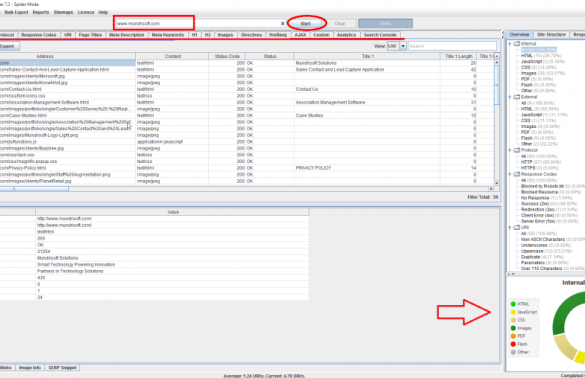Click the Search filter field
The width and height of the screenshot is (585, 378).
tap(452, 46)
